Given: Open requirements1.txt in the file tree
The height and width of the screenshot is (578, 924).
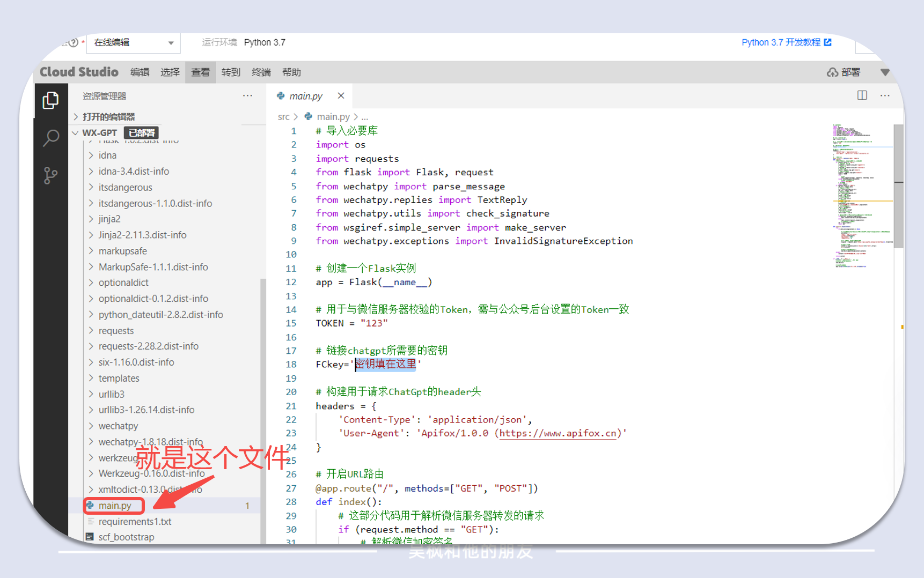Looking at the screenshot, I should pyautogui.click(x=135, y=522).
